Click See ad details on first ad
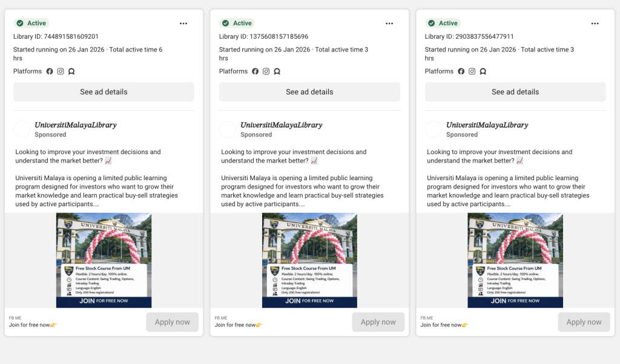620x364 pixels. coord(104,92)
